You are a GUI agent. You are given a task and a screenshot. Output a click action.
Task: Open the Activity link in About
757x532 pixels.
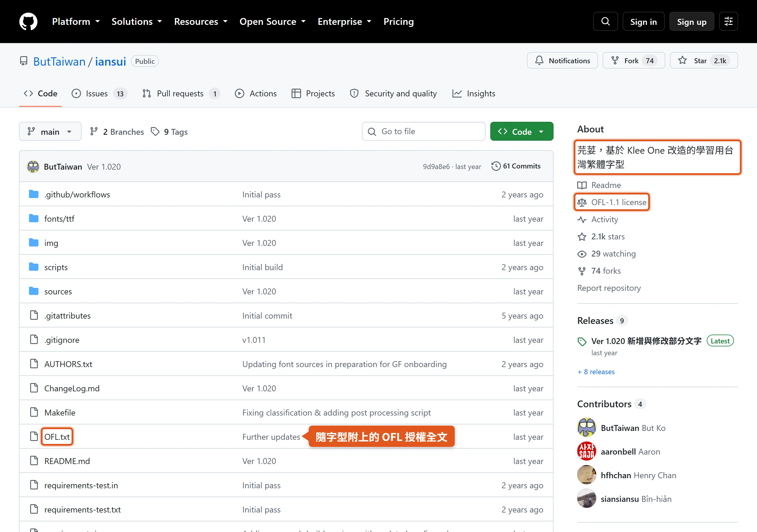(598, 220)
